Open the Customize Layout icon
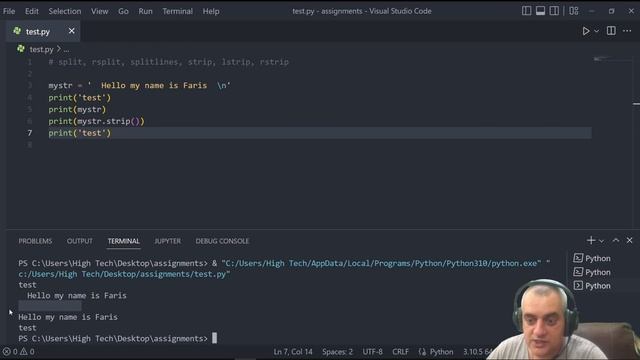The image size is (640, 360). 574,11
